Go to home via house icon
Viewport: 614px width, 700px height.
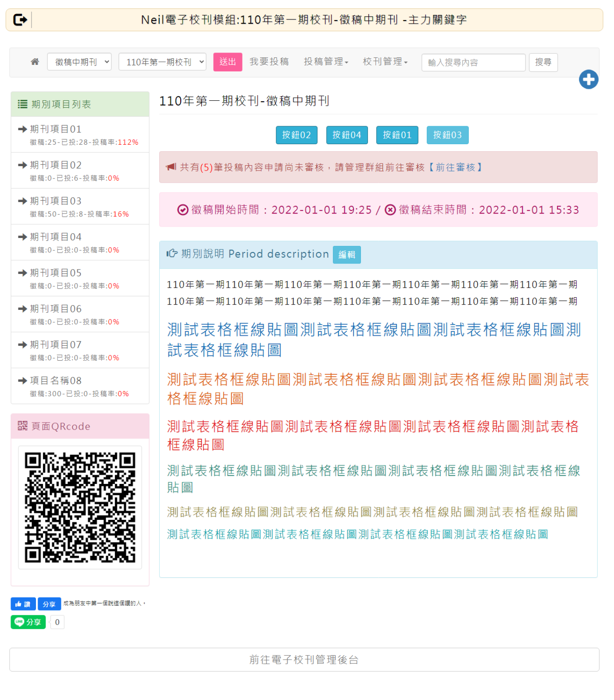35,62
